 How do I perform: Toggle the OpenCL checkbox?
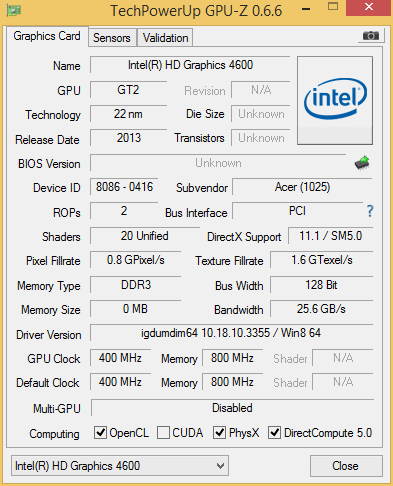coord(100,433)
